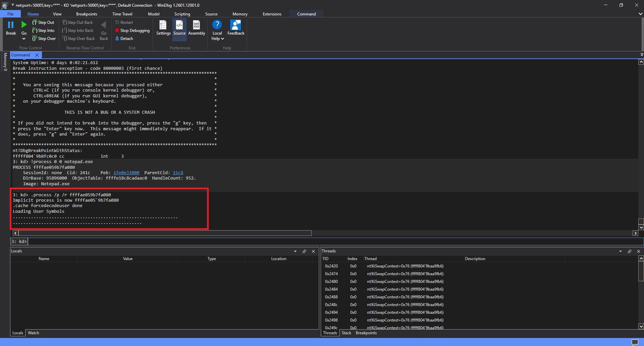Switch to the Watch tab

pos(33,333)
